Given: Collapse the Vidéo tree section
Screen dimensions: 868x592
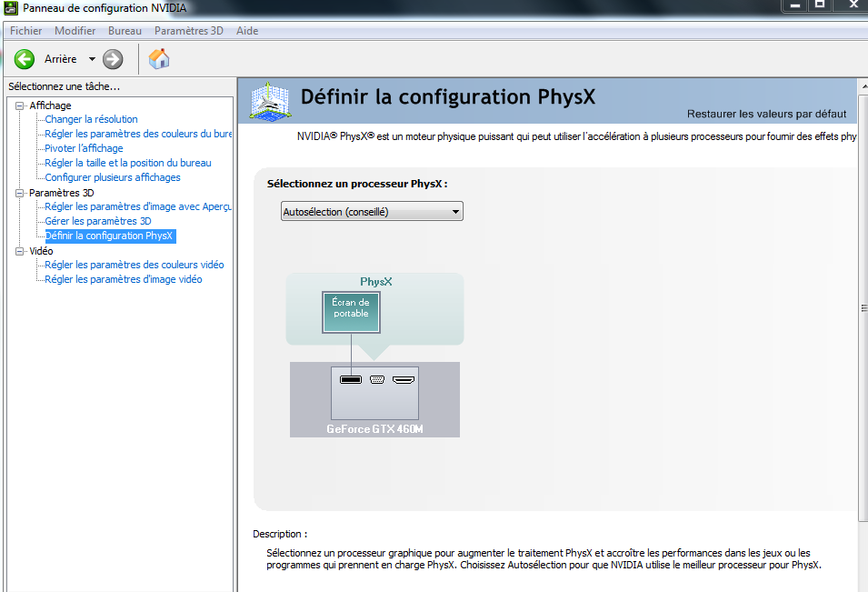Looking at the screenshot, I should tap(20, 251).
